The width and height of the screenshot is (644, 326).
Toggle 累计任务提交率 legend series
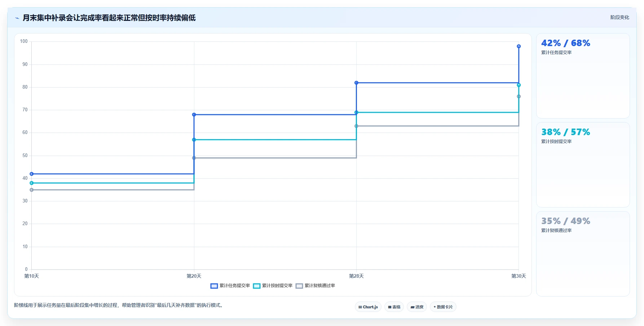coord(230,286)
